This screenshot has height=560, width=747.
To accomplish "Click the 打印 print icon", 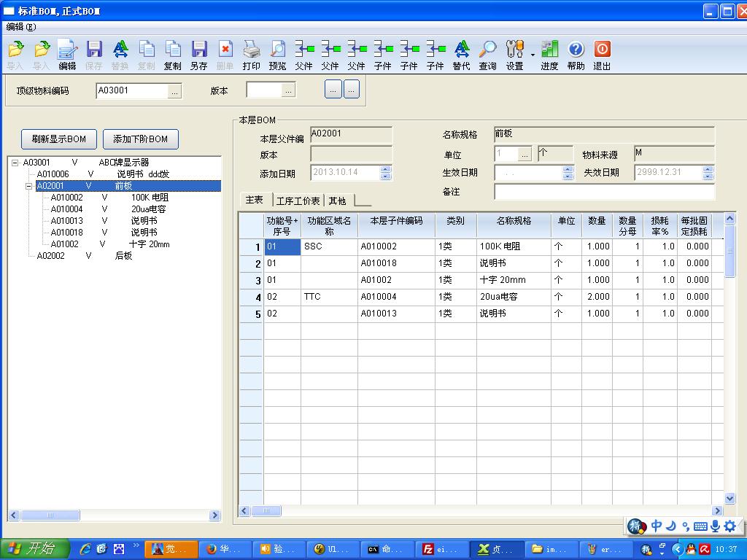I will tap(252, 55).
